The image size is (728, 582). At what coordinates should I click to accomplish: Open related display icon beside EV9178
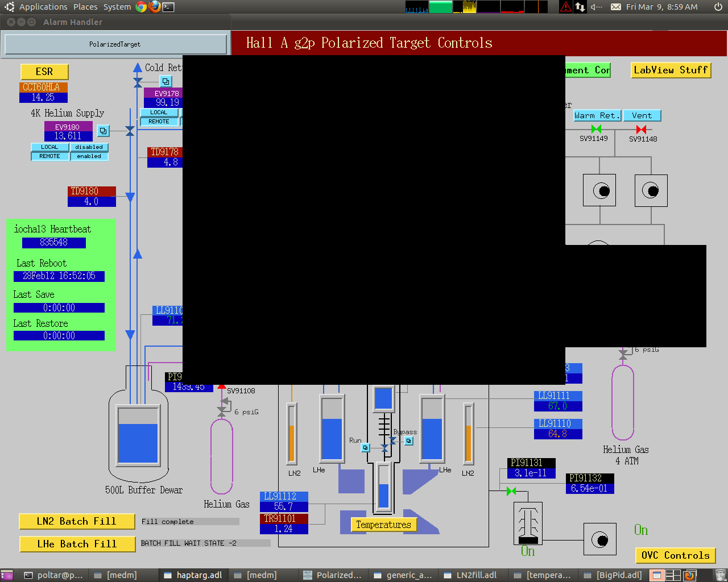tap(166, 81)
